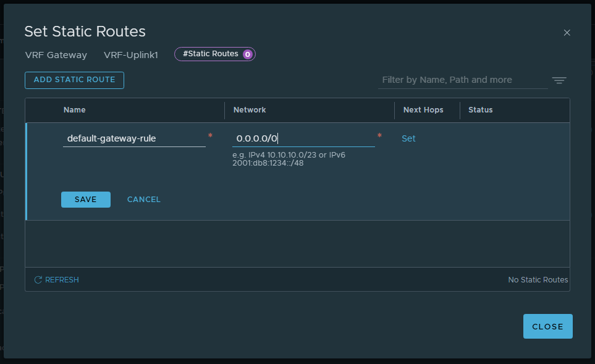Click the Next Hops column header
This screenshot has width=595, height=364.
[423, 109]
